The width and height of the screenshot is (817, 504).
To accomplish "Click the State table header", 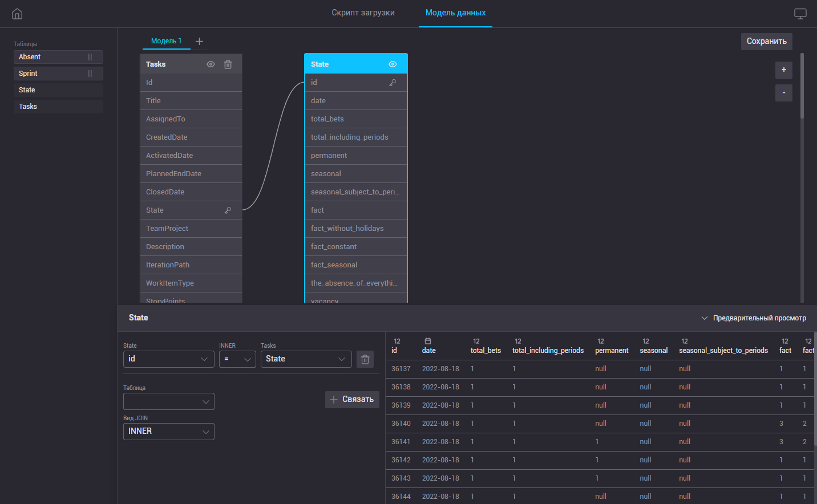I will [356, 64].
